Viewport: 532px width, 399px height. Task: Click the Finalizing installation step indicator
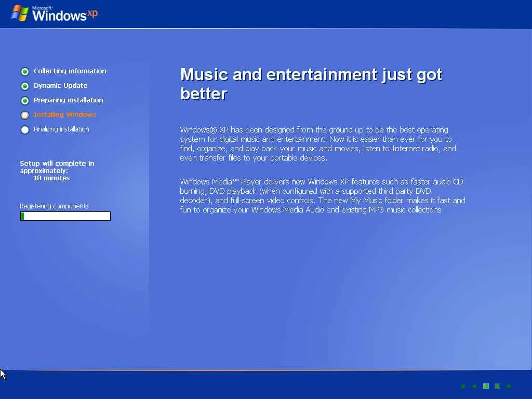pos(25,130)
